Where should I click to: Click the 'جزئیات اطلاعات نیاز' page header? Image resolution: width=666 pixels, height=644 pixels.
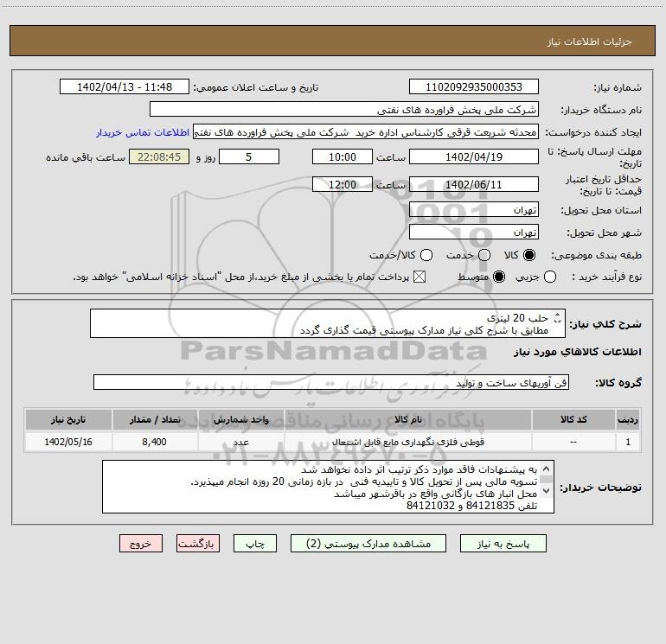[589, 41]
